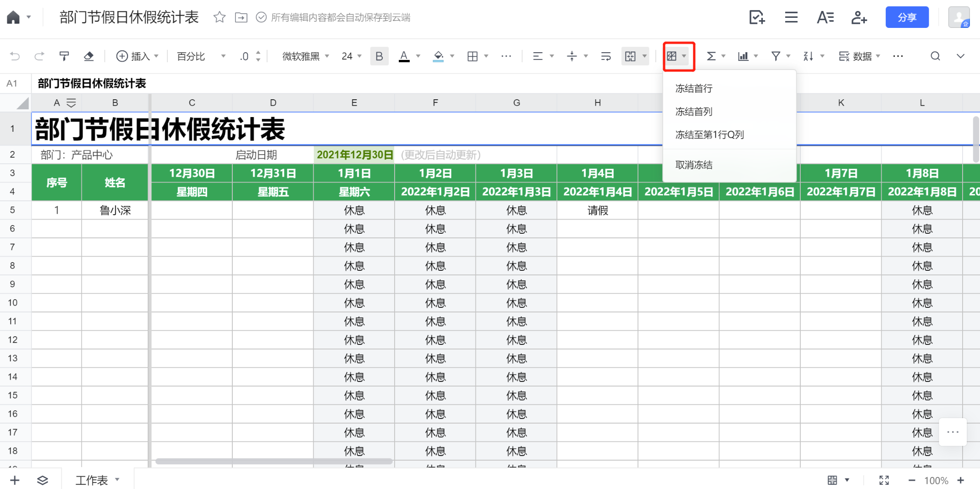
Task: Select the format painter tool
Action: [x=64, y=56]
